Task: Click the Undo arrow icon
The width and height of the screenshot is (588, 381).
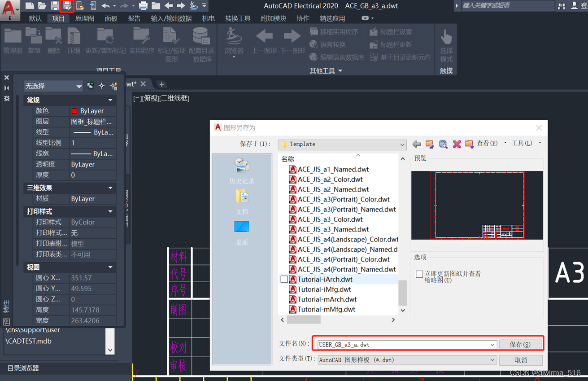Action: pos(105,6)
